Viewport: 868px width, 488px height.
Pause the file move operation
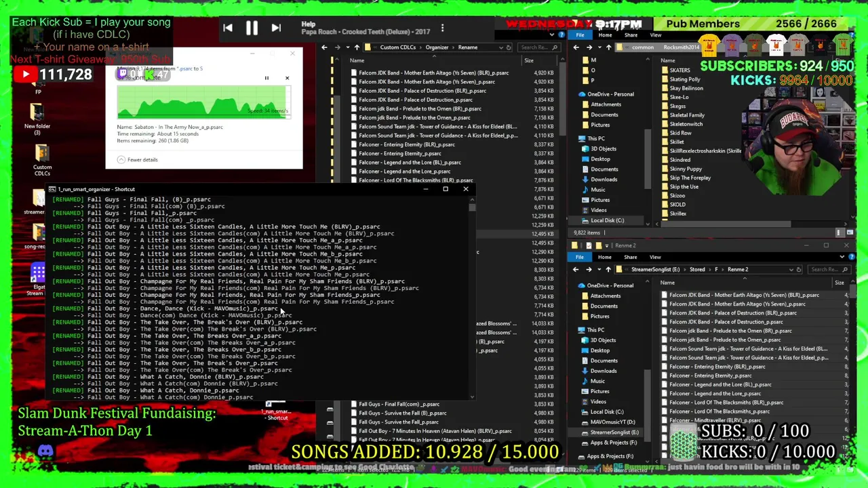pyautogui.click(x=267, y=78)
